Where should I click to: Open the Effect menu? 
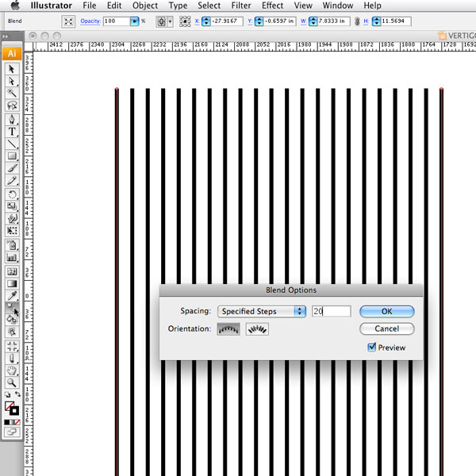tap(272, 6)
